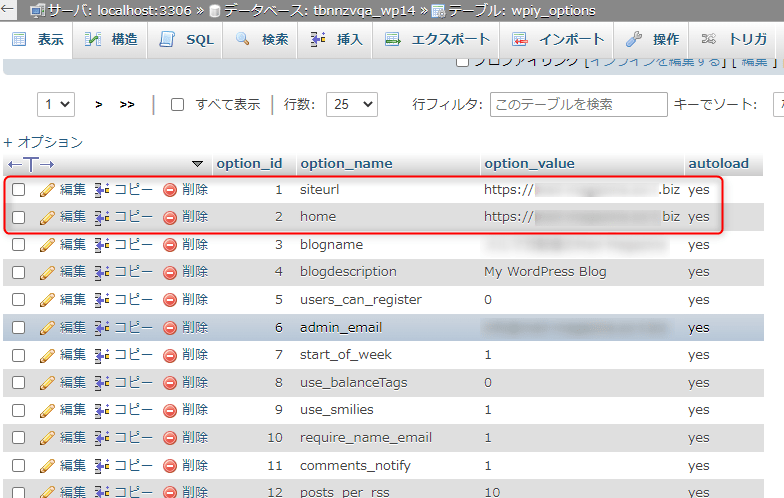Click the server icon beside localhost:3306
784x498 pixels.
[x=37, y=11]
